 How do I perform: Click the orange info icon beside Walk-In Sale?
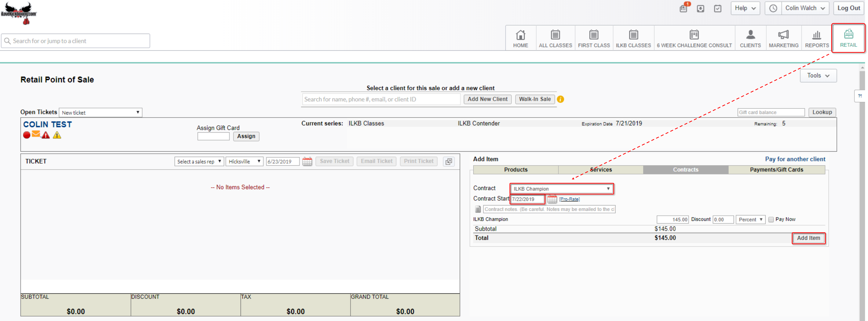click(560, 99)
